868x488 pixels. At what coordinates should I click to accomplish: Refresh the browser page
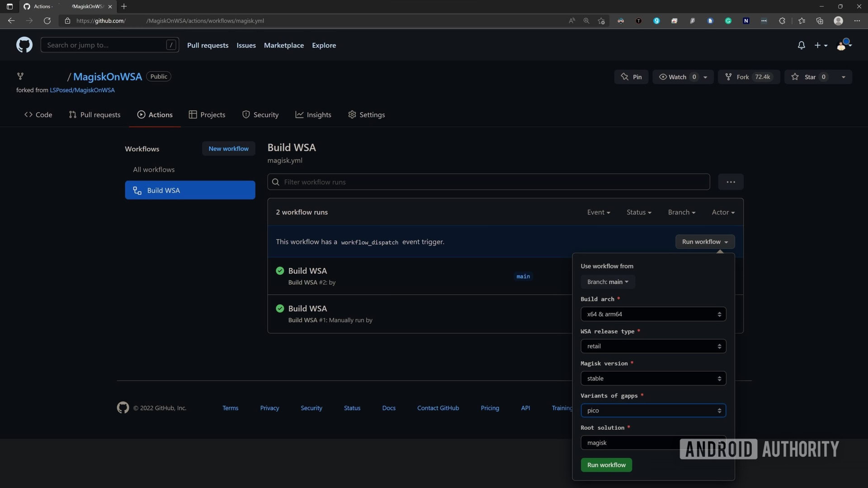47,21
